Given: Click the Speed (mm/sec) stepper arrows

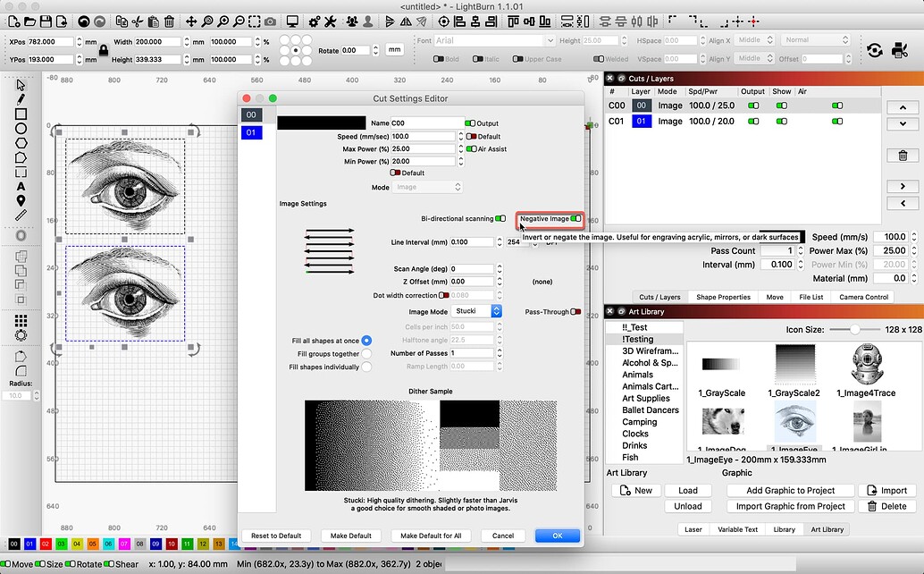Looking at the screenshot, I should [x=460, y=136].
